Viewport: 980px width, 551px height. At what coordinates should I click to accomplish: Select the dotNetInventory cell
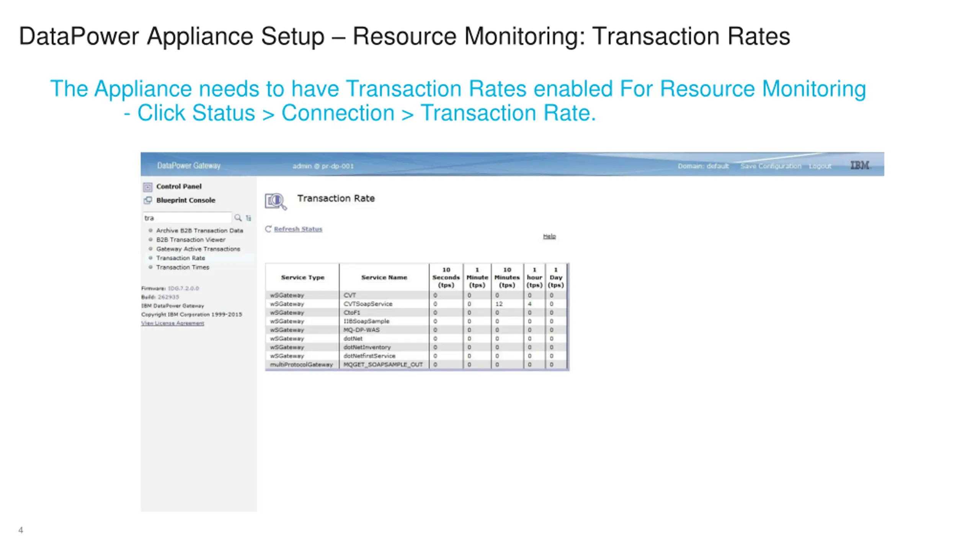click(384, 347)
